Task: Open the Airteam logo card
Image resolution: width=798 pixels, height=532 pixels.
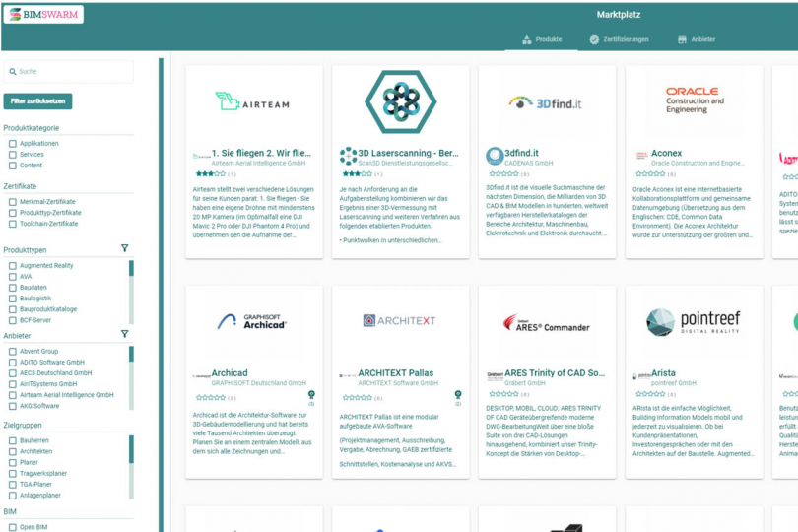Action: click(x=254, y=100)
